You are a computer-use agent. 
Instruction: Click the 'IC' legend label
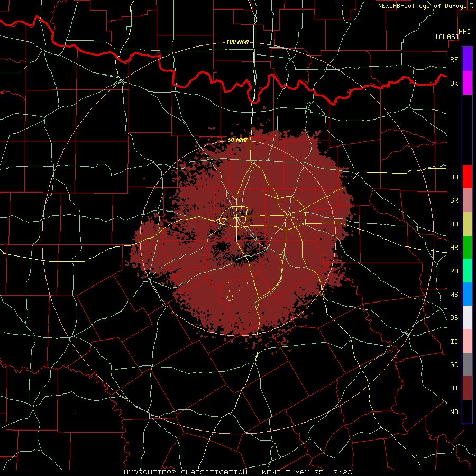tap(454, 342)
